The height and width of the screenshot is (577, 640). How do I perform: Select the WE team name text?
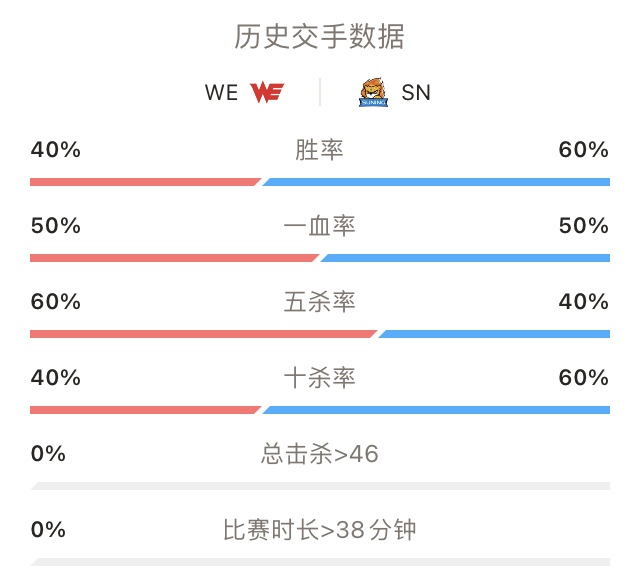(x=221, y=93)
